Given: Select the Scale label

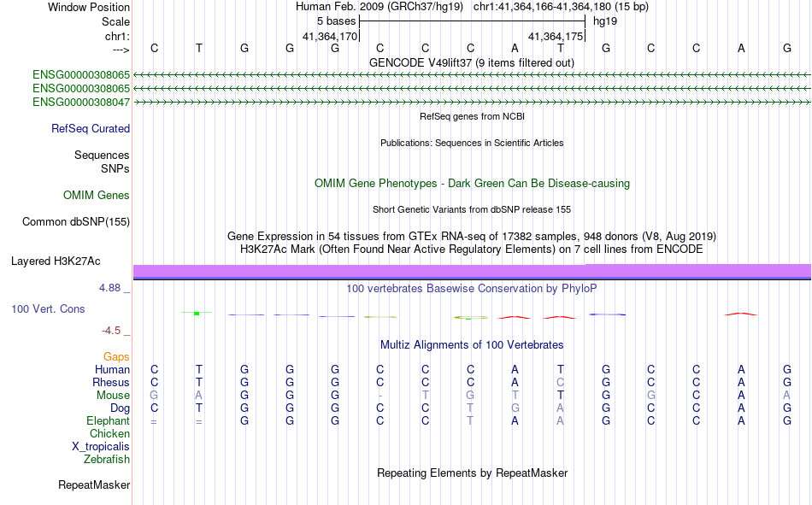Looking at the screenshot, I should [x=115, y=21].
